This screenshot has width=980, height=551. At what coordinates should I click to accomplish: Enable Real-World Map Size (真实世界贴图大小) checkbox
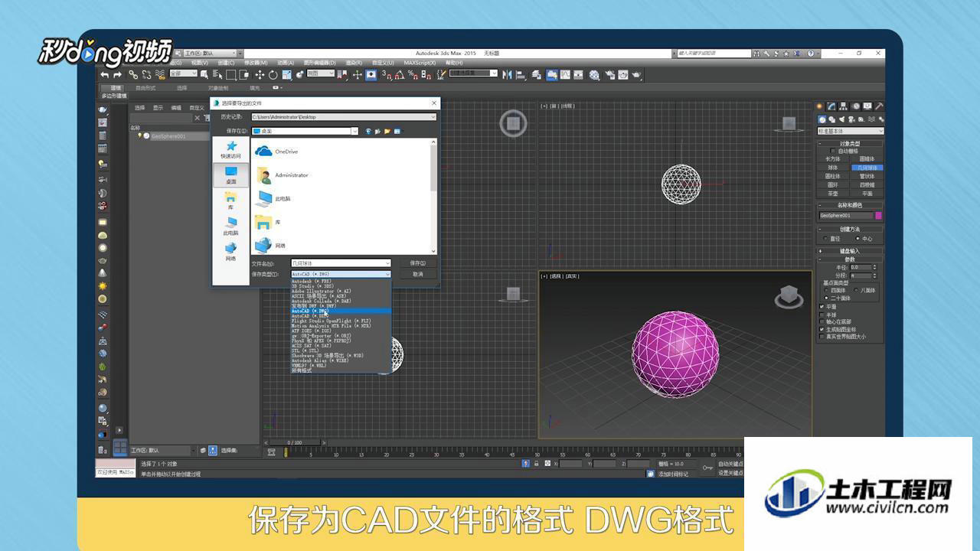[x=822, y=336]
